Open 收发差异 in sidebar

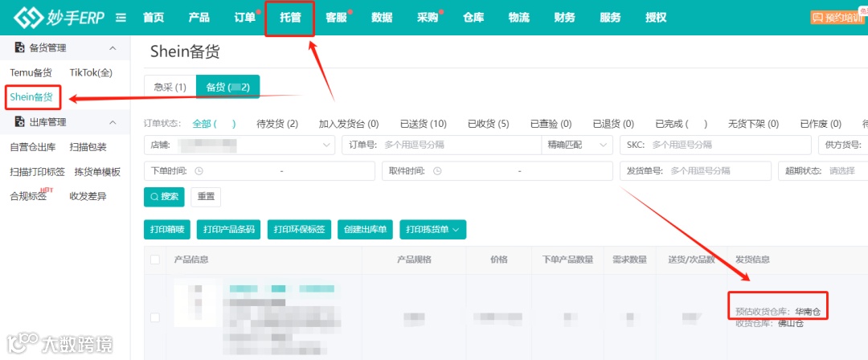(88, 196)
